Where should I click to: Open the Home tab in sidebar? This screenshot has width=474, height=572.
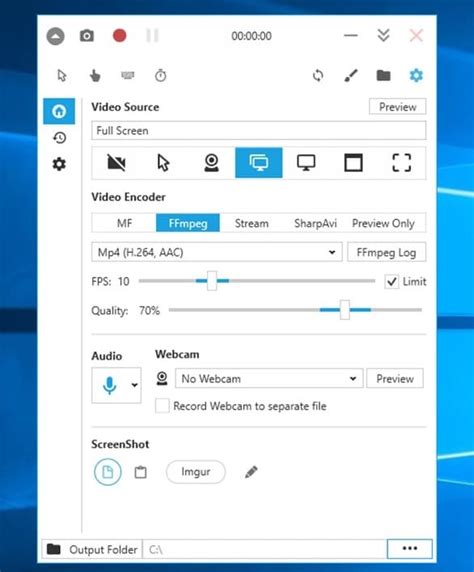59,111
